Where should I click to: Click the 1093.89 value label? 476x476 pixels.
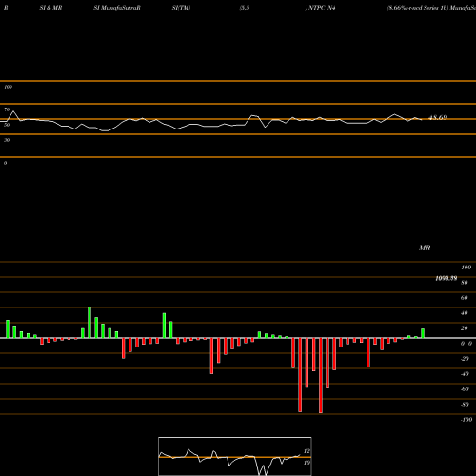(x=446, y=278)
